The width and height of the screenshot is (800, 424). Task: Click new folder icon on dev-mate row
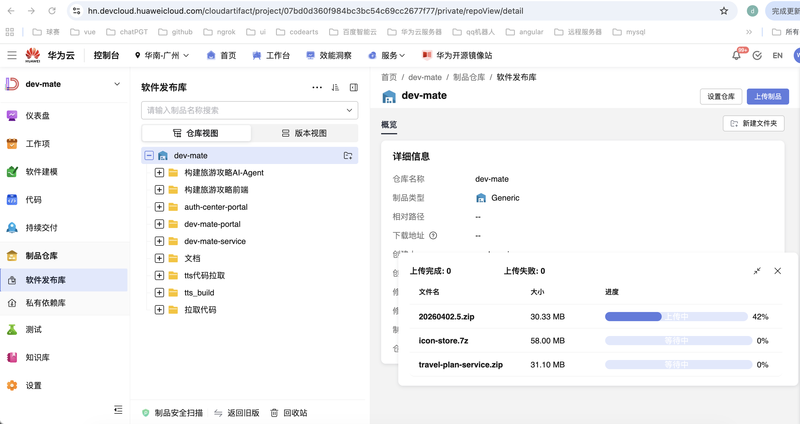point(348,156)
